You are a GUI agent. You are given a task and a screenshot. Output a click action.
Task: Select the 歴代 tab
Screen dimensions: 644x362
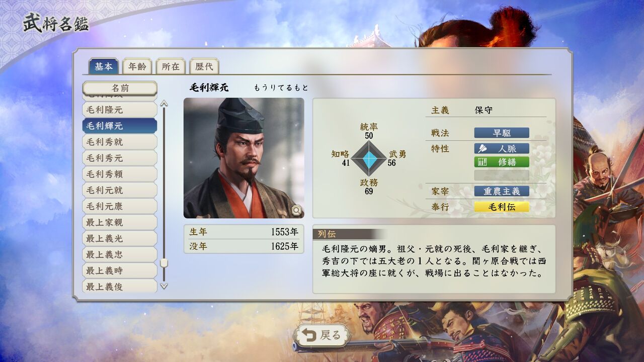click(204, 66)
